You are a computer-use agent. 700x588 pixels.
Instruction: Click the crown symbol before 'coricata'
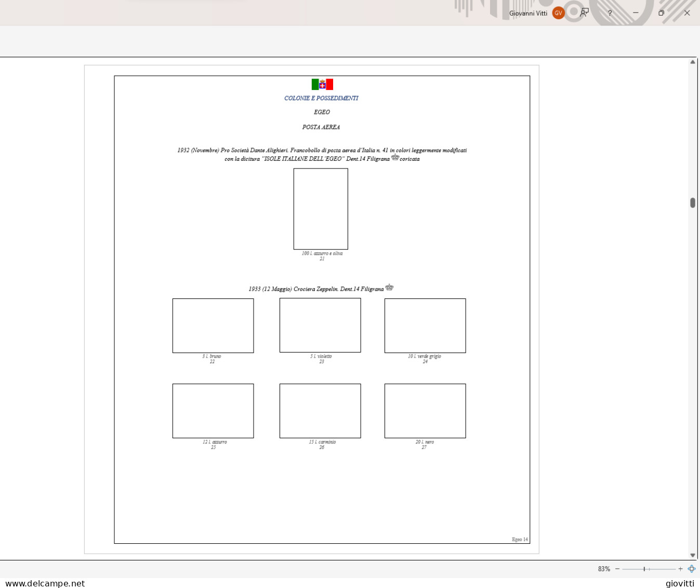(x=395, y=157)
